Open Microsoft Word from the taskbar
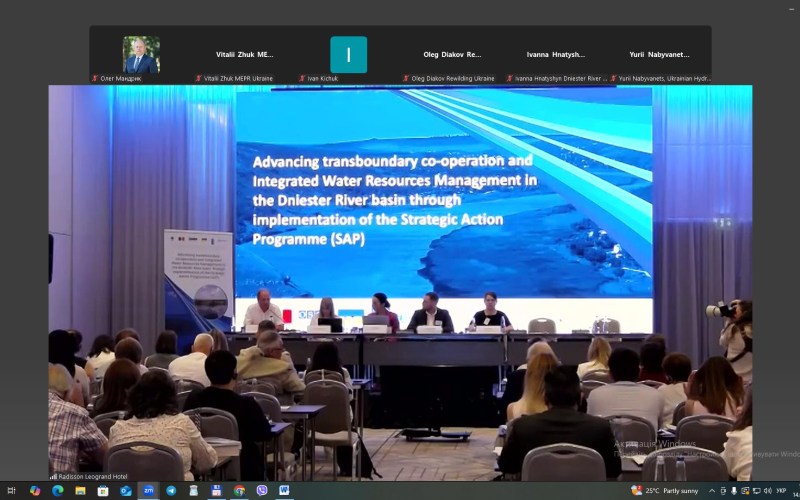 click(x=284, y=491)
